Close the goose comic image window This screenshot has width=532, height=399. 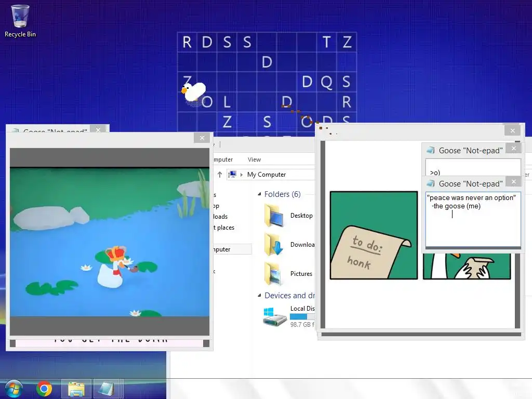click(x=512, y=130)
